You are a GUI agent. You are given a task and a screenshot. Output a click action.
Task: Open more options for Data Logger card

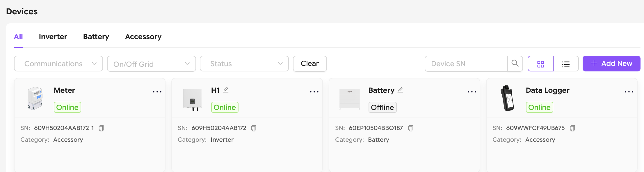[629, 92]
